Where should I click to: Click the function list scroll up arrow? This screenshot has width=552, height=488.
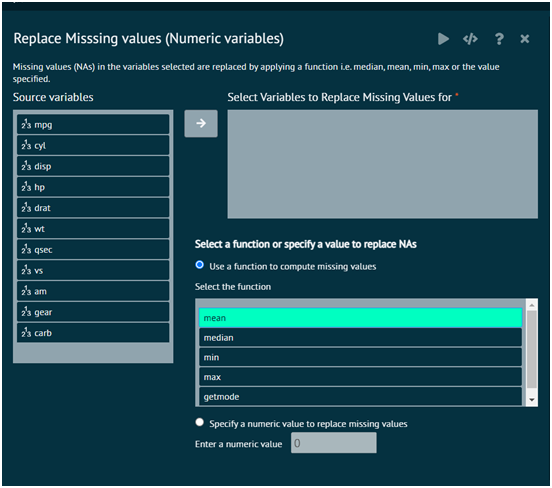(532, 305)
